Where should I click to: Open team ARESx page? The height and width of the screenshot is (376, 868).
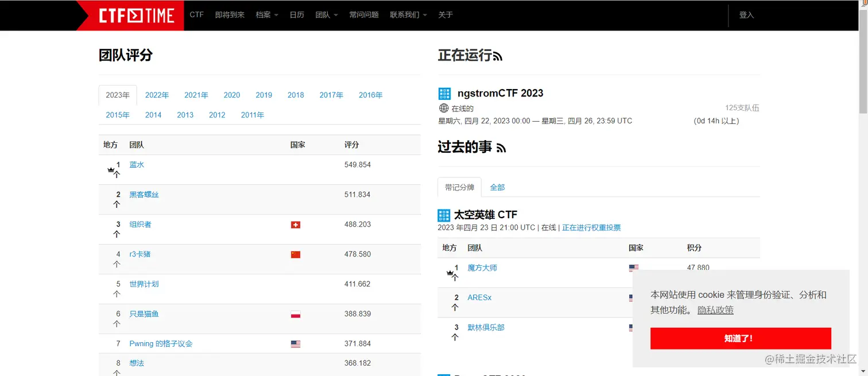[479, 298]
